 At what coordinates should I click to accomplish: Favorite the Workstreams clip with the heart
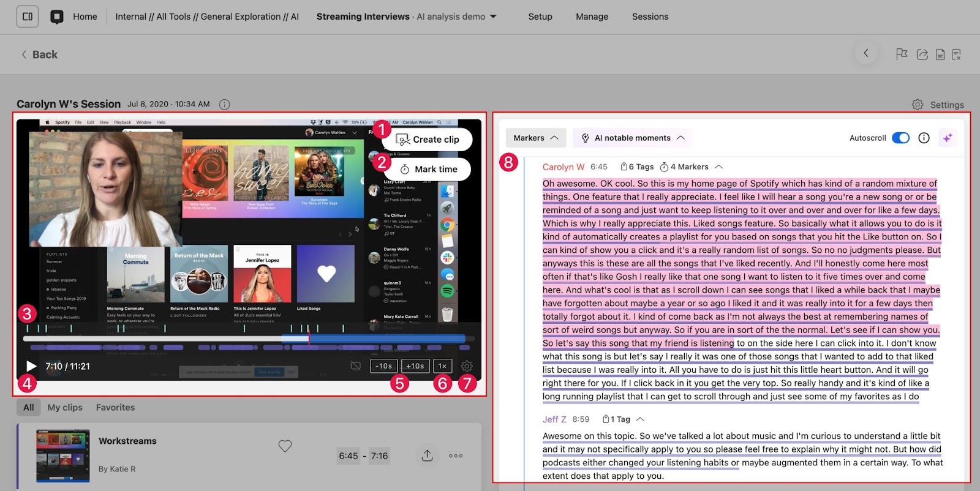click(x=285, y=446)
